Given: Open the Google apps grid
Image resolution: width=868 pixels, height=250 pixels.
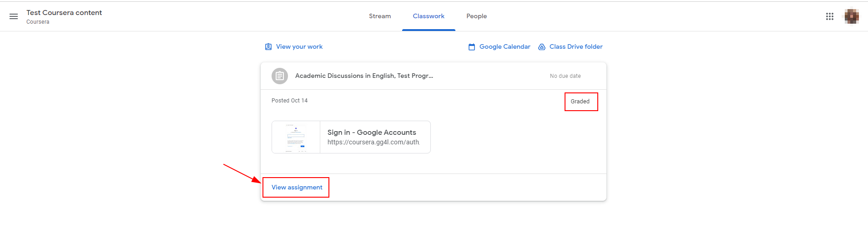Looking at the screenshot, I should tap(829, 16).
